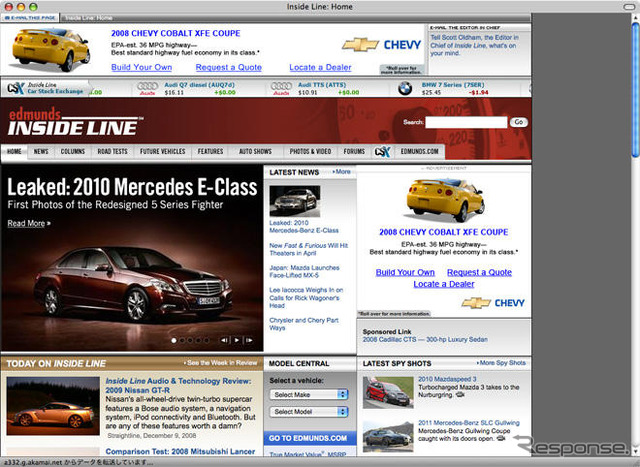Image resolution: width=640 pixels, height=467 pixels.
Task: Select the second slideshow indicator dot
Action: (x=182, y=340)
